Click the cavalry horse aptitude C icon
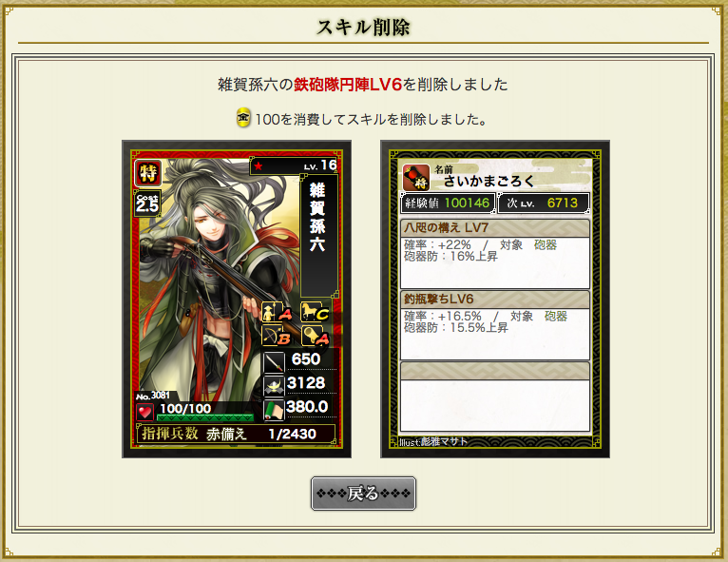 click(x=316, y=312)
